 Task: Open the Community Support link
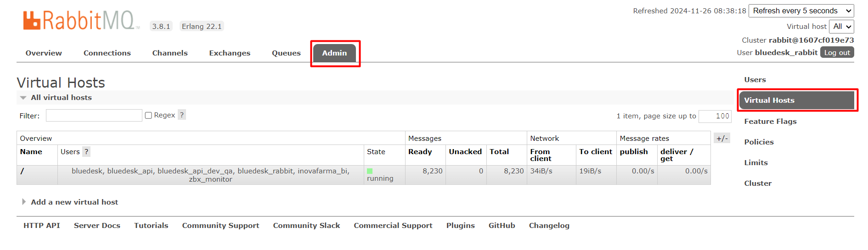[x=220, y=225]
